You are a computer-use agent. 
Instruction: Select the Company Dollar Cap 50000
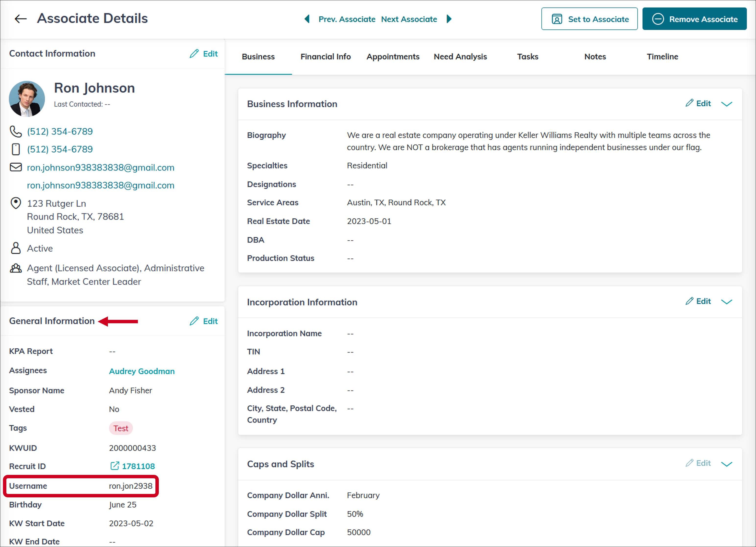tap(359, 532)
